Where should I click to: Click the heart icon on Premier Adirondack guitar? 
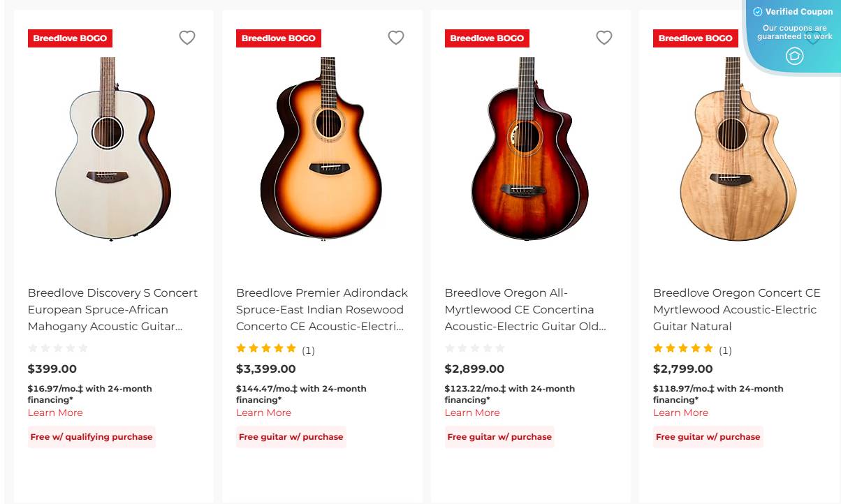pos(396,38)
